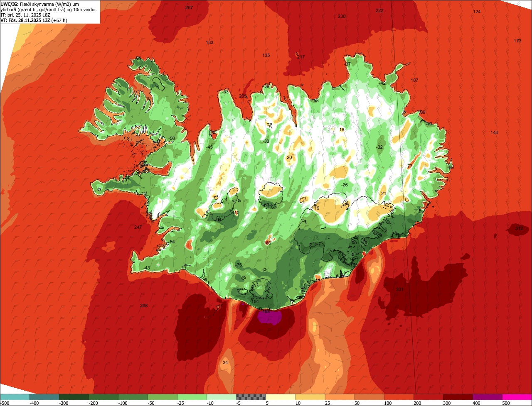Click the legend swatch between 200 and 300

pyautogui.click(x=428, y=397)
